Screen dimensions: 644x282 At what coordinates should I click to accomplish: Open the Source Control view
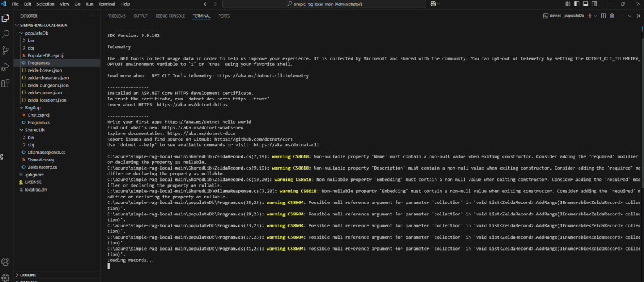[5, 50]
